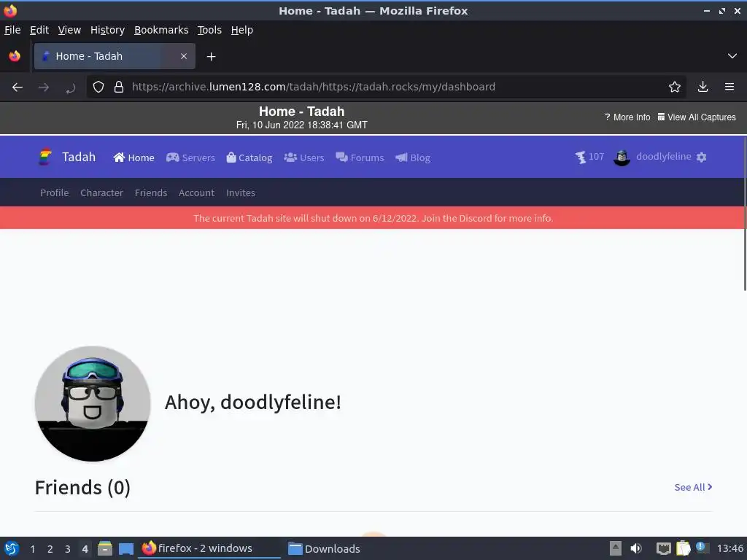Open a new tab with the plus button
This screenshot has width=747, height=560.
tap(211, 57)
